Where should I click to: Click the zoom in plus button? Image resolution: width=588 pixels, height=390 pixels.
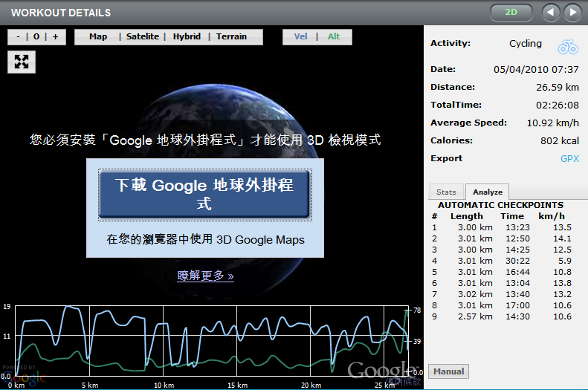(x=56, y=36)
